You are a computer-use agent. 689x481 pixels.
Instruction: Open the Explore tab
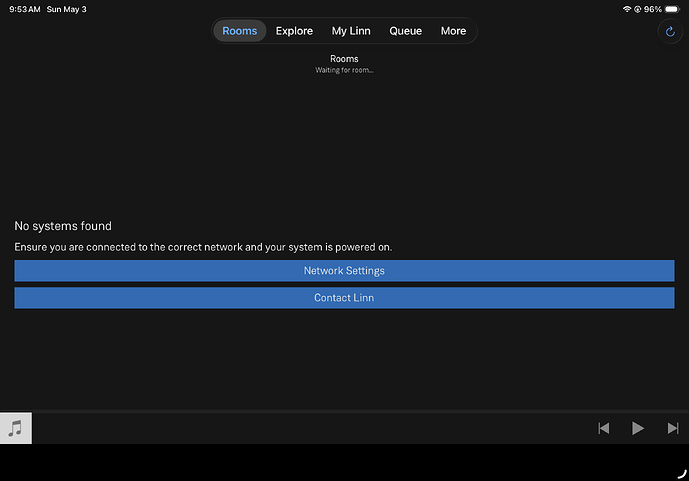(x=294, y=31)
